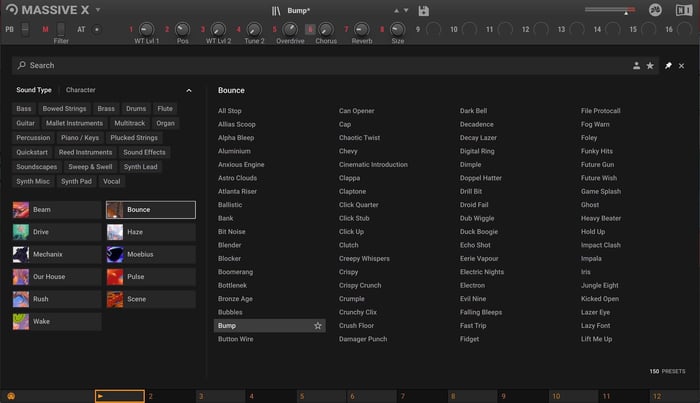The width and height of the screenshot is (700, 403).
Task: Select the Soundscapes tag
Action: pyautogui.click(x=37, y=167)
